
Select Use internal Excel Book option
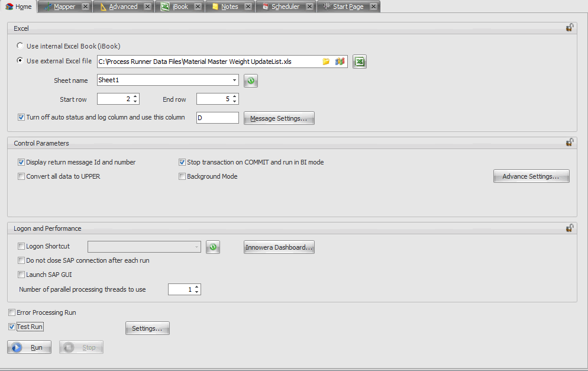[x=21, y=46]
